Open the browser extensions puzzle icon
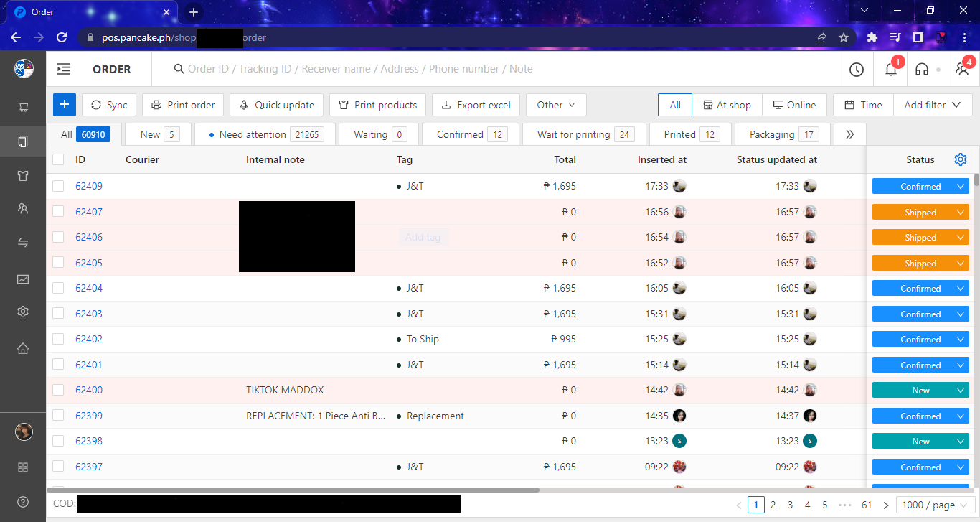The height and width of the screenshot is (522, 980). point(872,37)
